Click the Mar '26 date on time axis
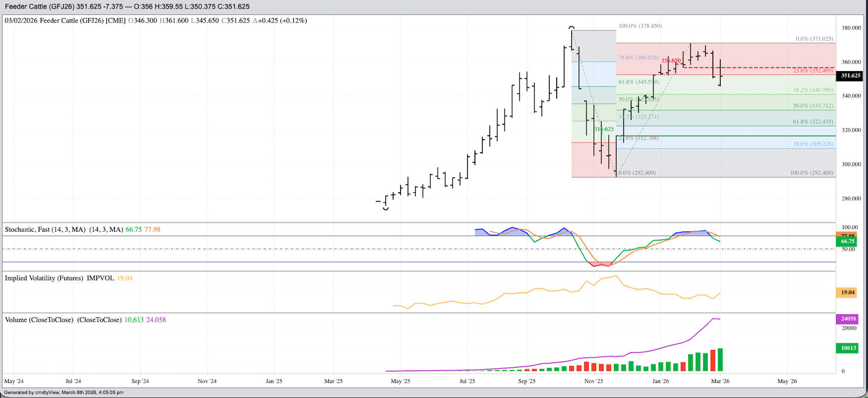868x398 pixels. pos(720,382)
